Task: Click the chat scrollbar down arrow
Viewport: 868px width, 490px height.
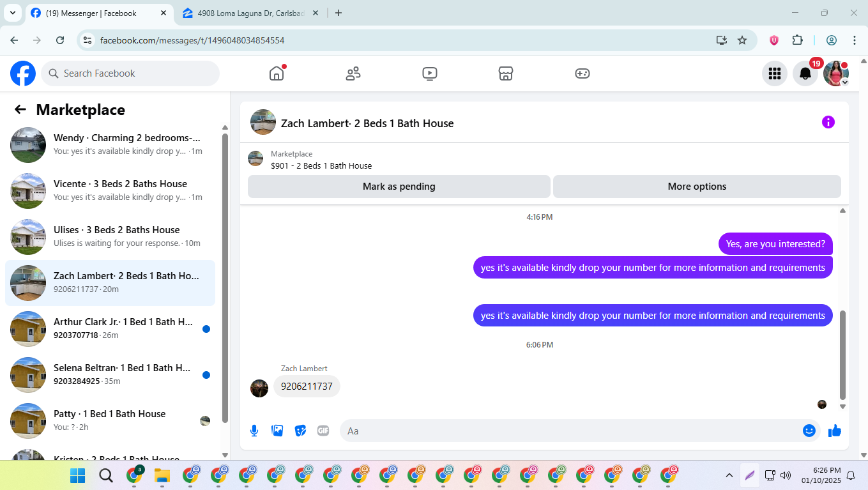Action: point(842,406)
